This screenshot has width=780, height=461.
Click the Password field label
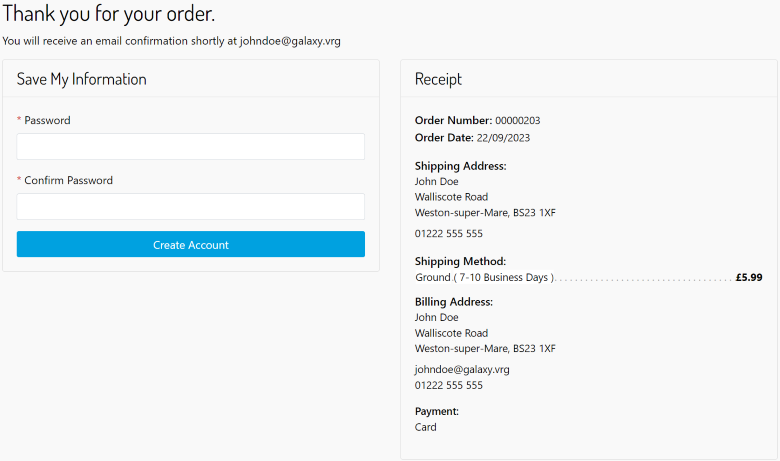pyautogui.click(x=47, y=120)
